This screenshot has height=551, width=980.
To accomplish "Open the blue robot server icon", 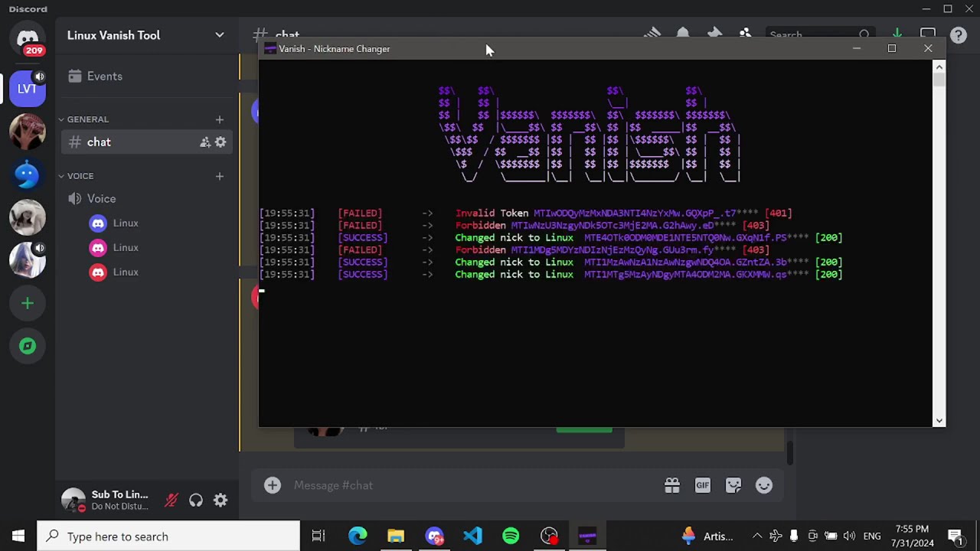I will click(28, 174).
